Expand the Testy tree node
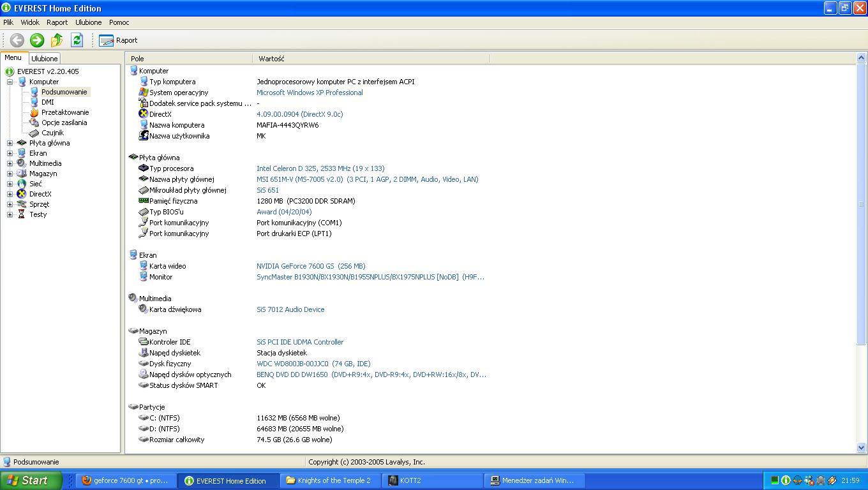This screenshot has height=490, width=868. tap(10, 214)
